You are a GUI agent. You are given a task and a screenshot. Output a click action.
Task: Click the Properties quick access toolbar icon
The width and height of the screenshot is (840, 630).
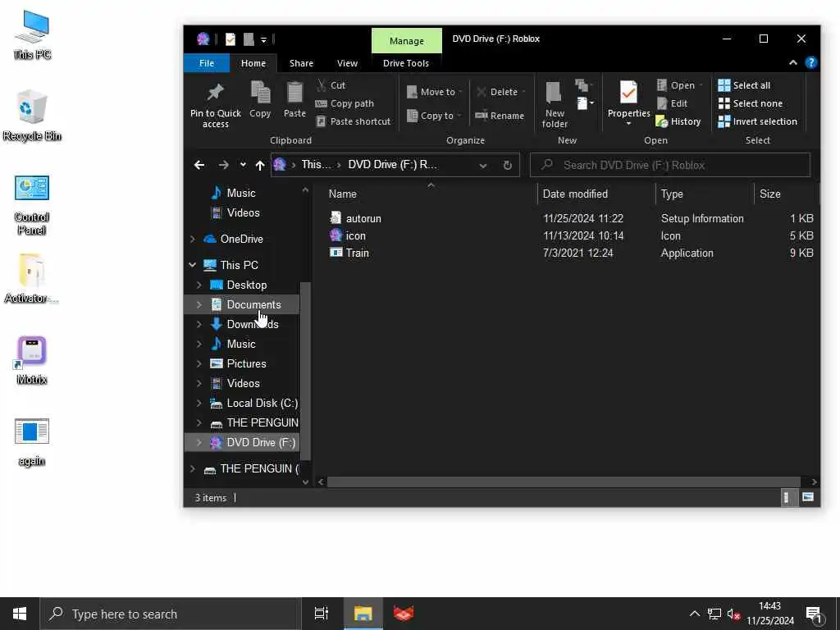231,39
